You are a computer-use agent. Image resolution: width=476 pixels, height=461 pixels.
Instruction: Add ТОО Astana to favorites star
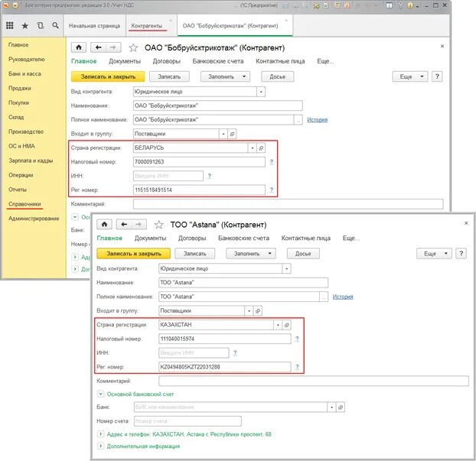pyautogui.click(x=158, y=225)
